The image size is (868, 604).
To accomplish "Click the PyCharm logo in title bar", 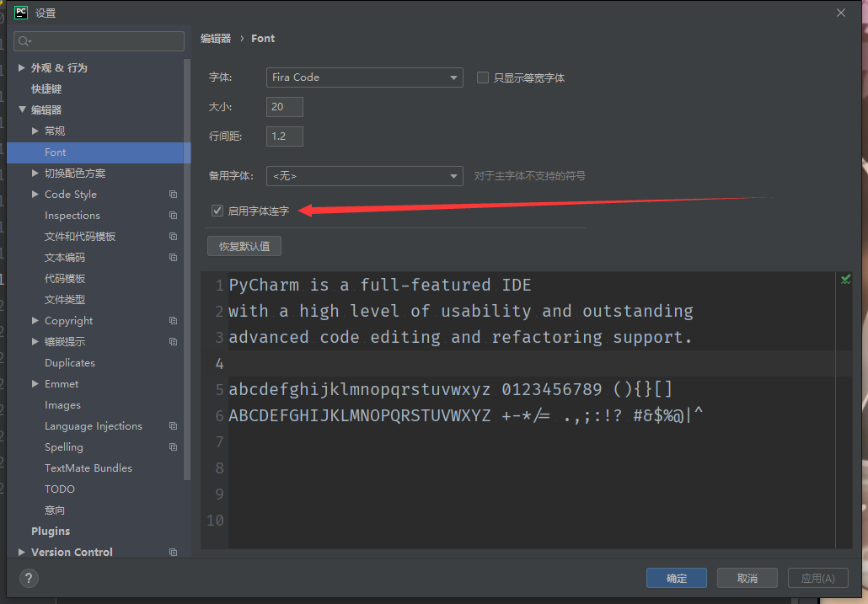I will [21, 12].
